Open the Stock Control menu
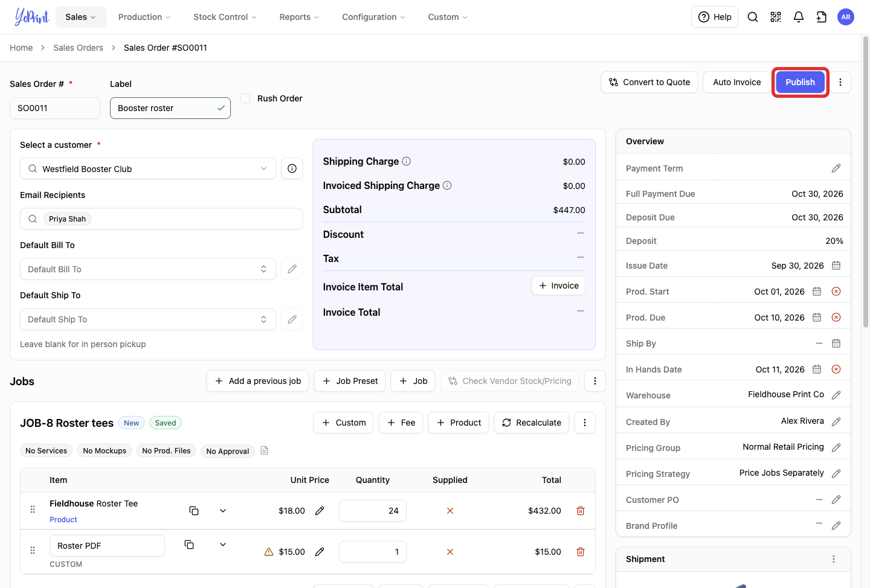Screen dimensions: 870x588 pos(225,17)
